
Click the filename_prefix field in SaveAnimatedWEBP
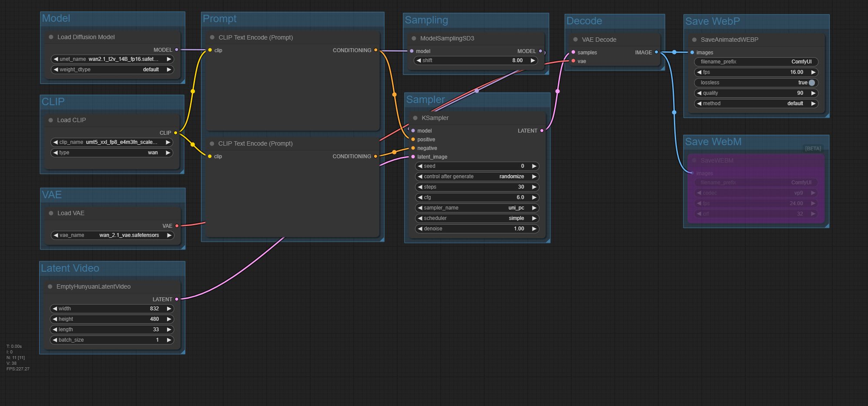click(756, 62)
